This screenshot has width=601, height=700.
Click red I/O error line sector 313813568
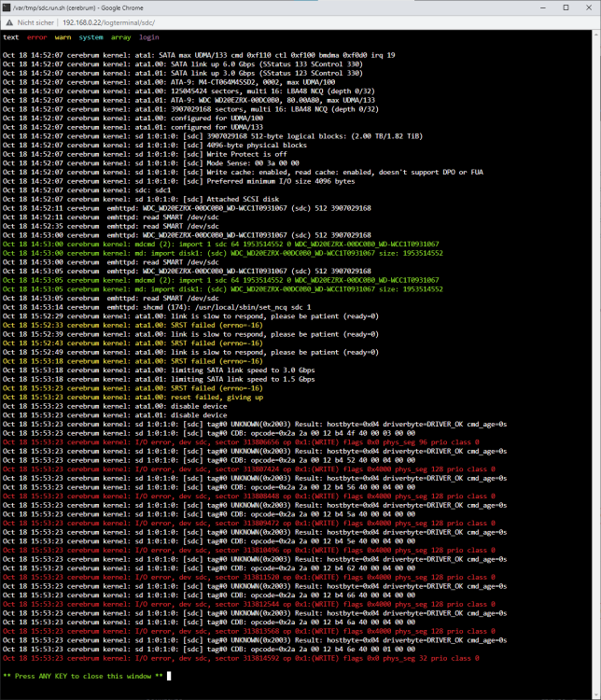tap(248, 631)
